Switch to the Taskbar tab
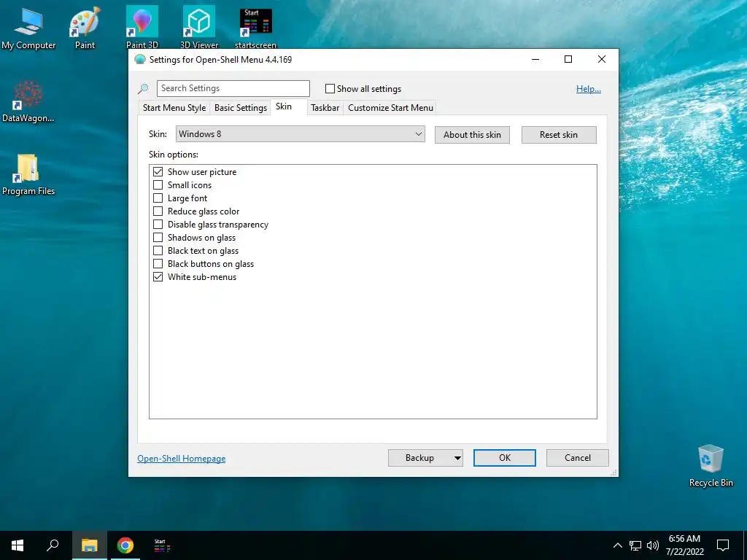Screen dimensions: 747x560 click(325, 108)
